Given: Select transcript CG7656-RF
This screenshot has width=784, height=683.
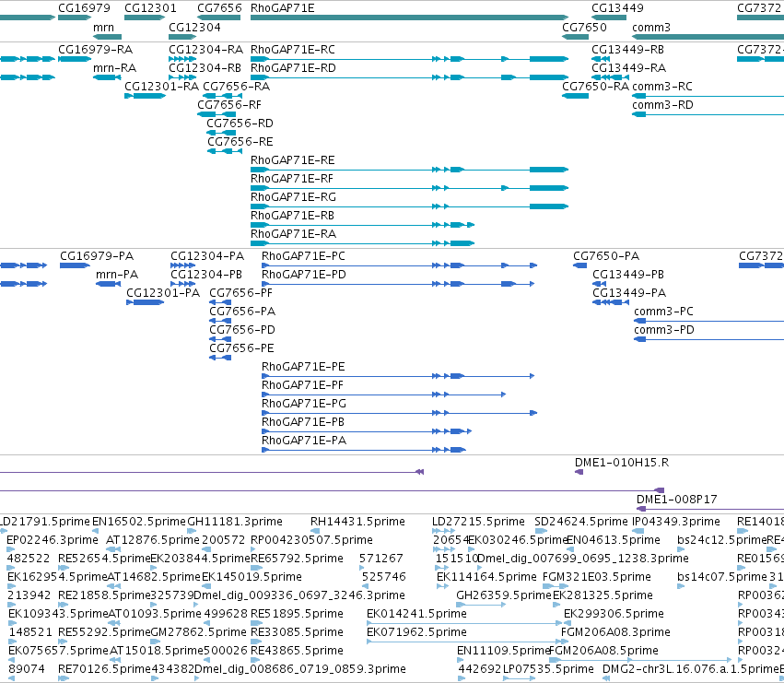Looking at the screenshot, I should click(x=229, y=106).
